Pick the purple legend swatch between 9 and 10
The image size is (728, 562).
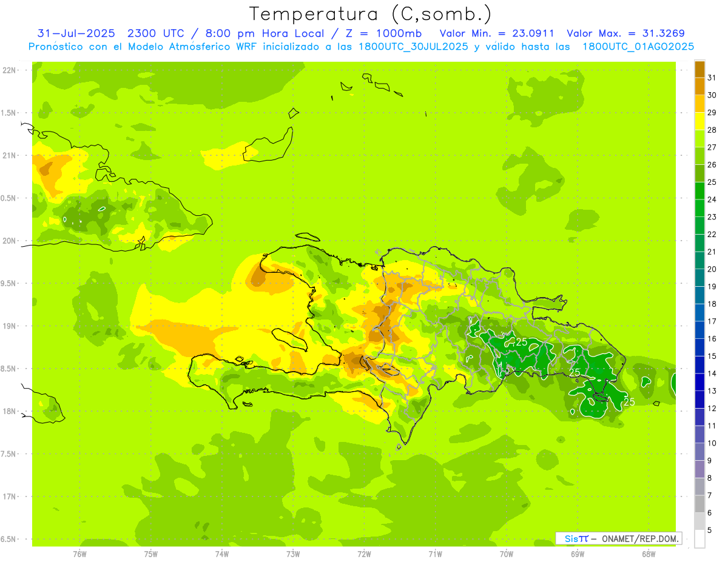(699, 452)
